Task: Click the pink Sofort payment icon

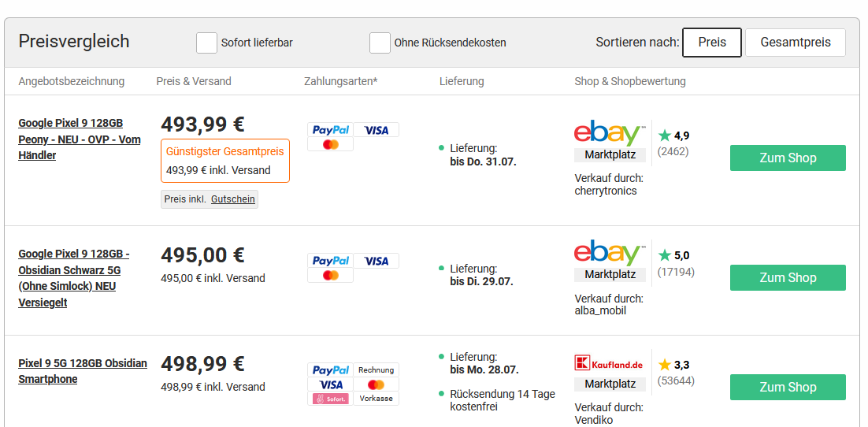Action: pos(331,398)
